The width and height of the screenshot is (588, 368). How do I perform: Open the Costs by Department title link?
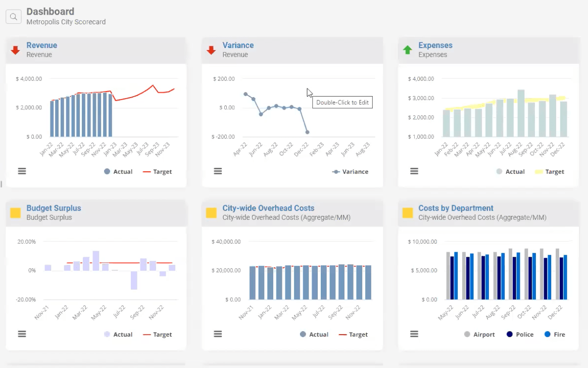[x=456, y=208]
